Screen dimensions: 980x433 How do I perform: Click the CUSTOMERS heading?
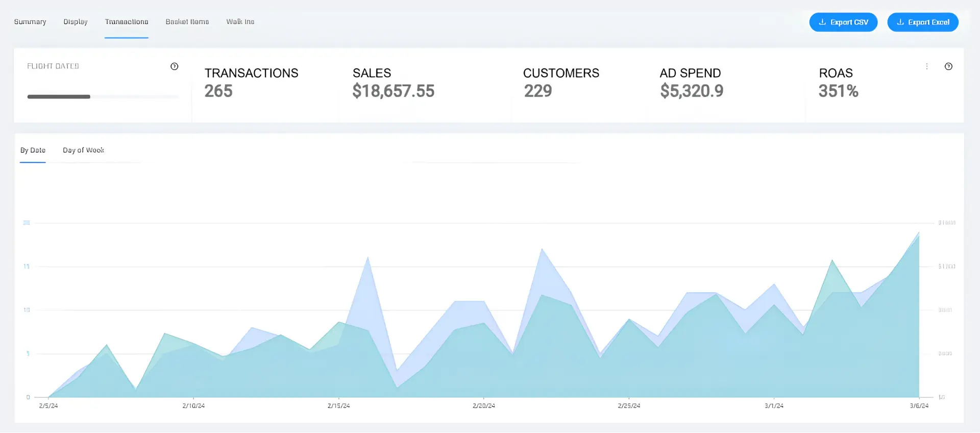tap(561, 73)
